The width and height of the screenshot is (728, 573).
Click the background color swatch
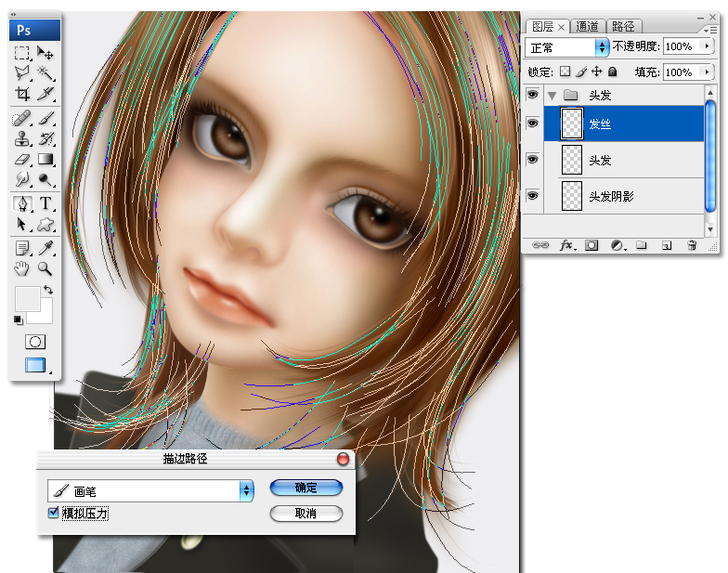pos(45,316)
